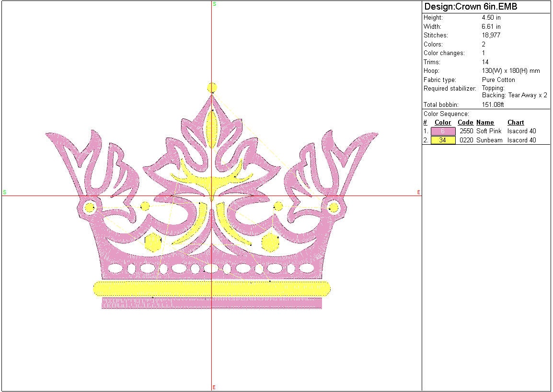This screenshot has width=553, height=392.
Task: Click the Backing: Tear Away x 2 text
Action: (x=514, y=95)
